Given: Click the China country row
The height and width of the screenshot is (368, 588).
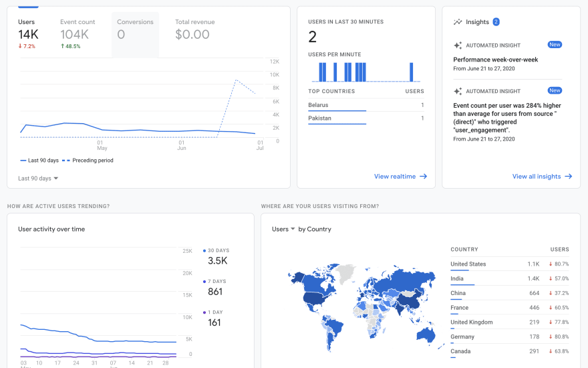Looking at the screenshot, I should coord(510,293).
